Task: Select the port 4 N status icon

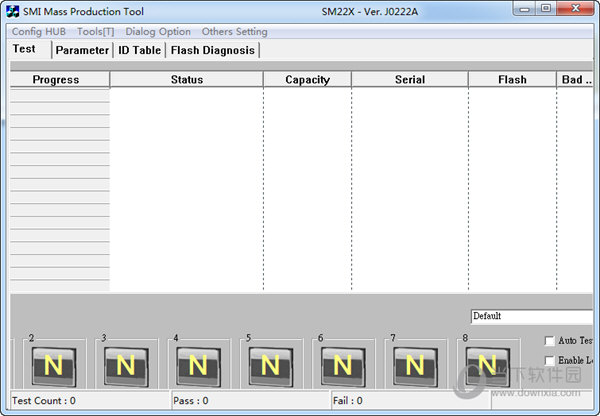Action: [x=198, y=366]
